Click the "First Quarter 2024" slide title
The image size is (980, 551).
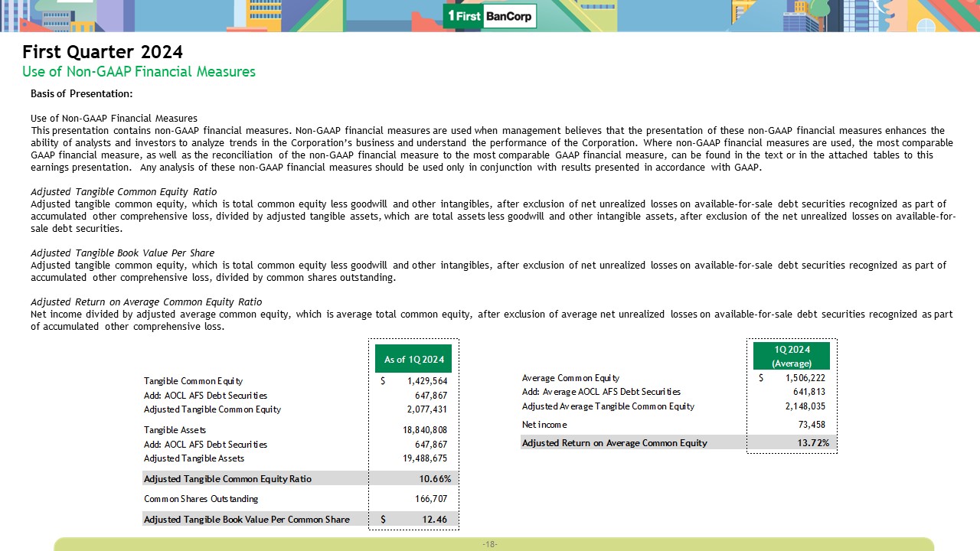pyautogui.click(x=103, y=52)
